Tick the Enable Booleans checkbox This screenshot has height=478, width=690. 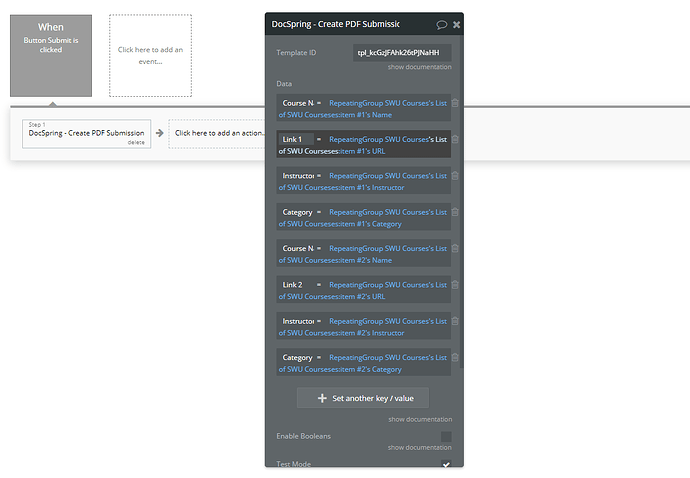pyautogui.click(x=446, y=436)
